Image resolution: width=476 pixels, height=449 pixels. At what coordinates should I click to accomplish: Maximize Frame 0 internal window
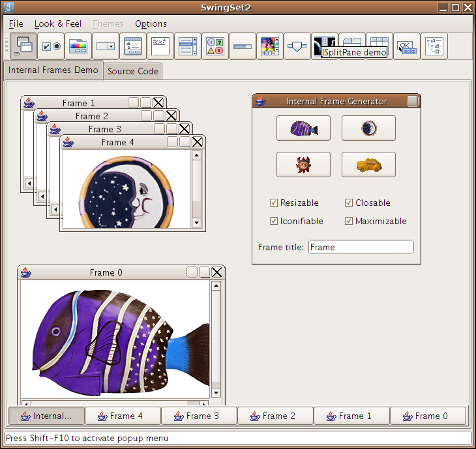tap(204, 272)
